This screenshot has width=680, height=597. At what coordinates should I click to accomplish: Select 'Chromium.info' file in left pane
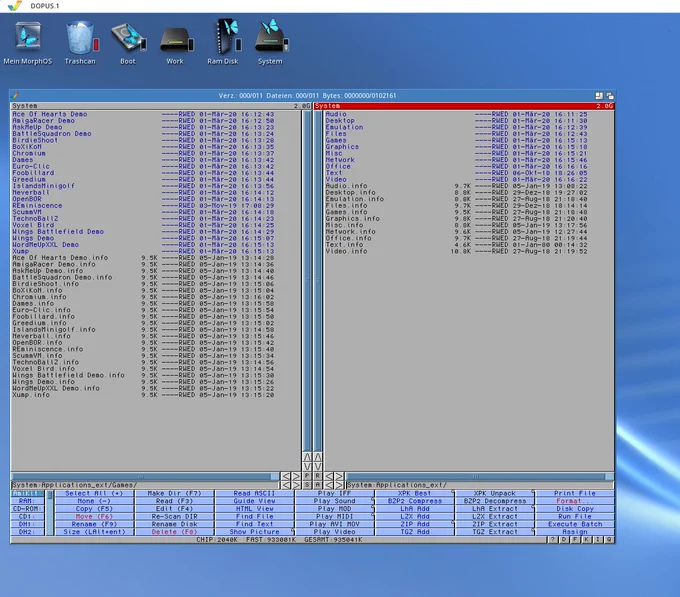(143, 297)
